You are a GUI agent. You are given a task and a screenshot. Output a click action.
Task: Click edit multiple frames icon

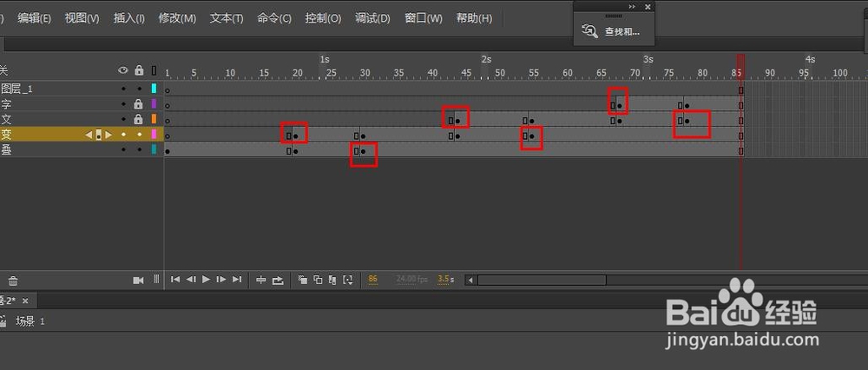pyautogui.click(x=332, y=280)
